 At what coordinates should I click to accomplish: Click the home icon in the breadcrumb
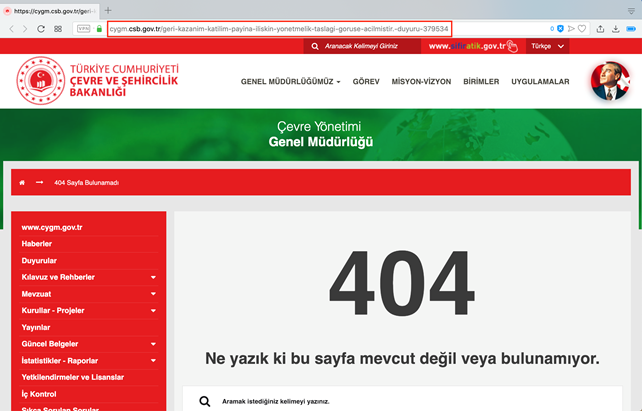(x=22, y=183)
